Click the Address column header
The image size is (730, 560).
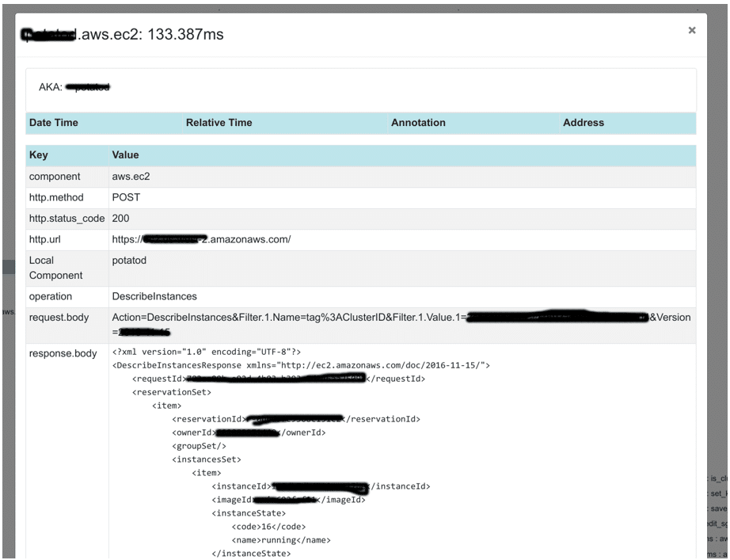pos(583,123)
